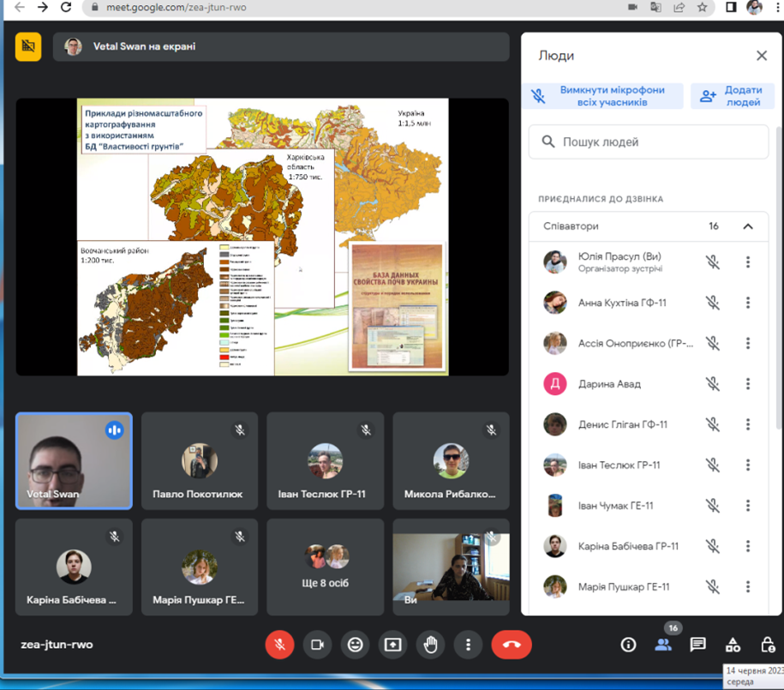Viewport: 784px width, 690px height.
Task: Click the Пошук людей search field
Action: (x=649, y=142)
